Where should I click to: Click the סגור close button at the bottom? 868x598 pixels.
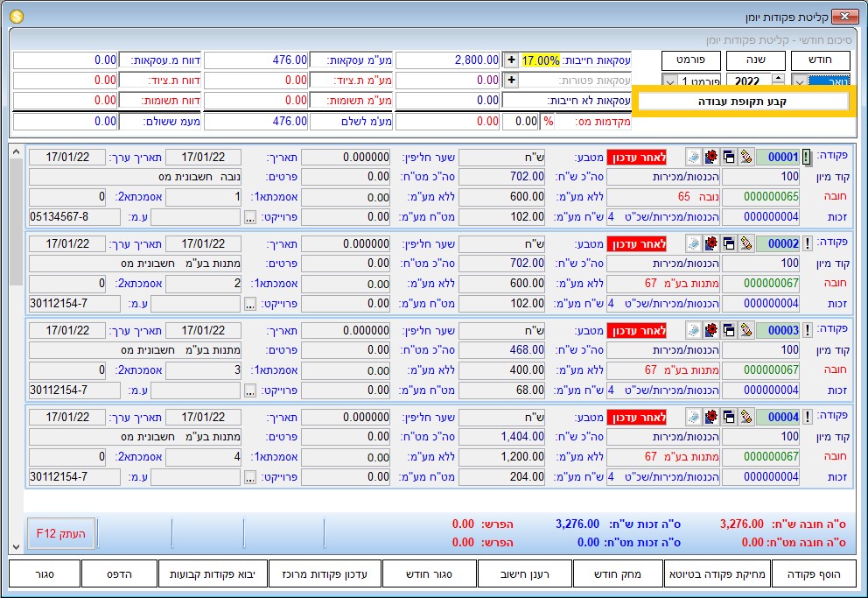45,573
